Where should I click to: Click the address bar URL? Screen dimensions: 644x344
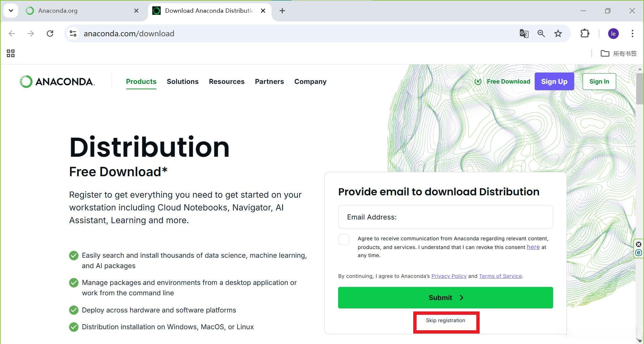point(129,34)
